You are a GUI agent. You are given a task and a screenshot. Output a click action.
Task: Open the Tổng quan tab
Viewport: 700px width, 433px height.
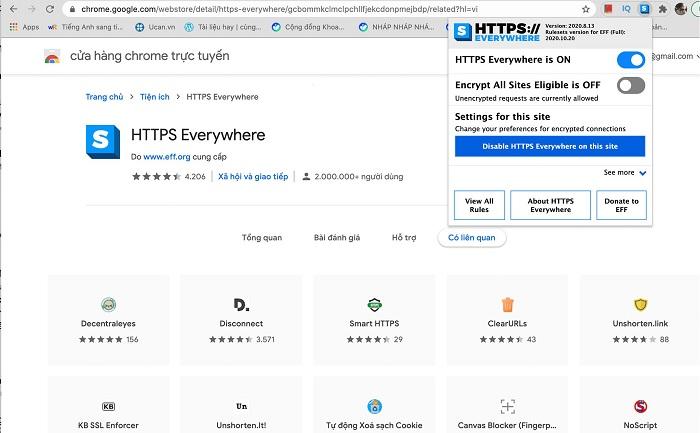coord(262,237)
